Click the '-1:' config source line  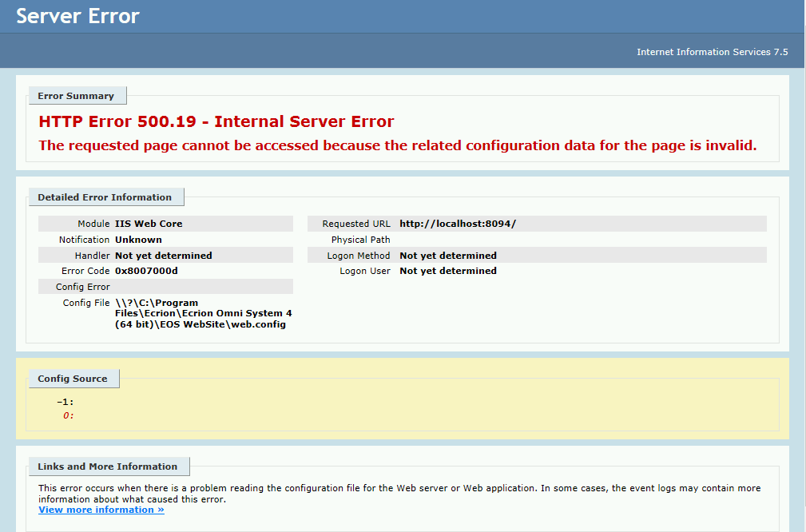pos(66,402)
